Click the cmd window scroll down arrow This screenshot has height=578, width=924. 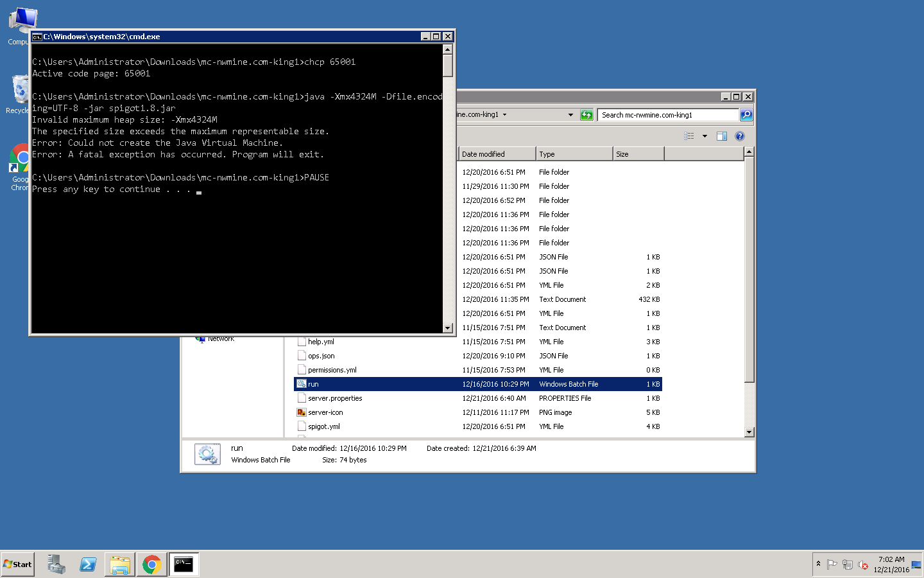point(448,328)
